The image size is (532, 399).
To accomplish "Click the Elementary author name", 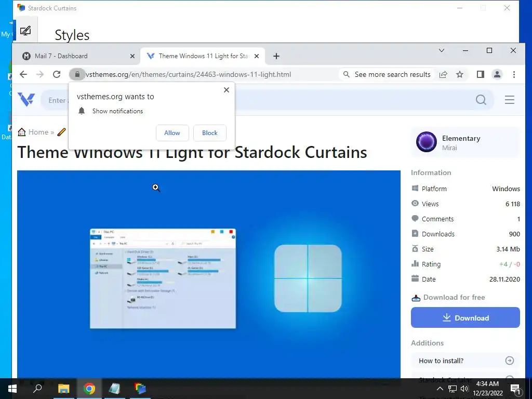I will [461, 138].
